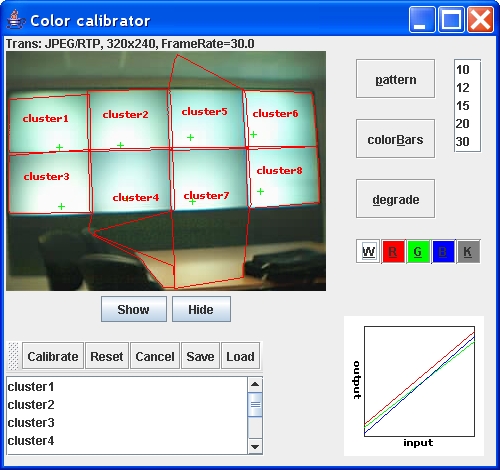Select cluster4 in the cluster list
The image size is (500, 470).
coord(127,441)
